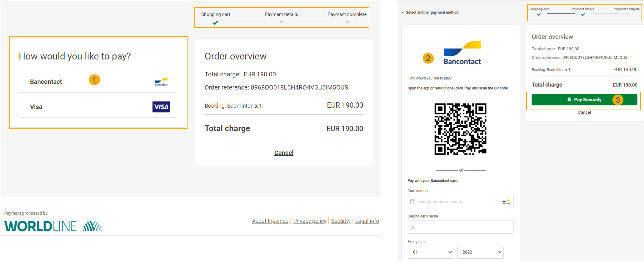Click the VISA logo in the payment list
644x262 pixels.
point(161,107)
